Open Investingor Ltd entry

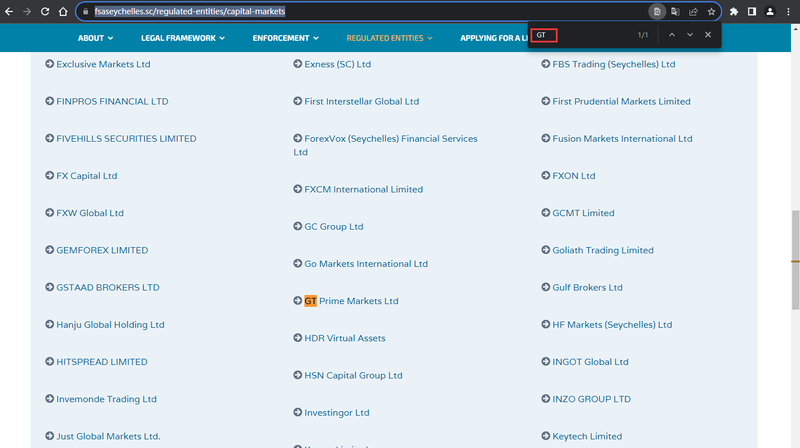pyautogui.click(x=336, y=413)
